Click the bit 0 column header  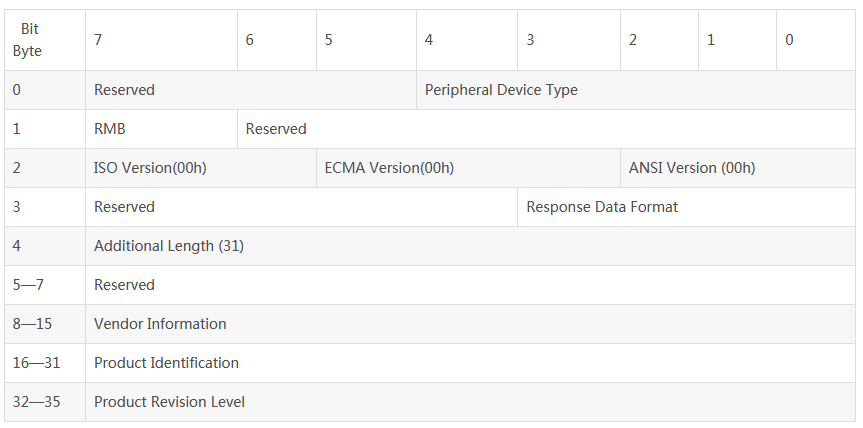pos(816,40)
